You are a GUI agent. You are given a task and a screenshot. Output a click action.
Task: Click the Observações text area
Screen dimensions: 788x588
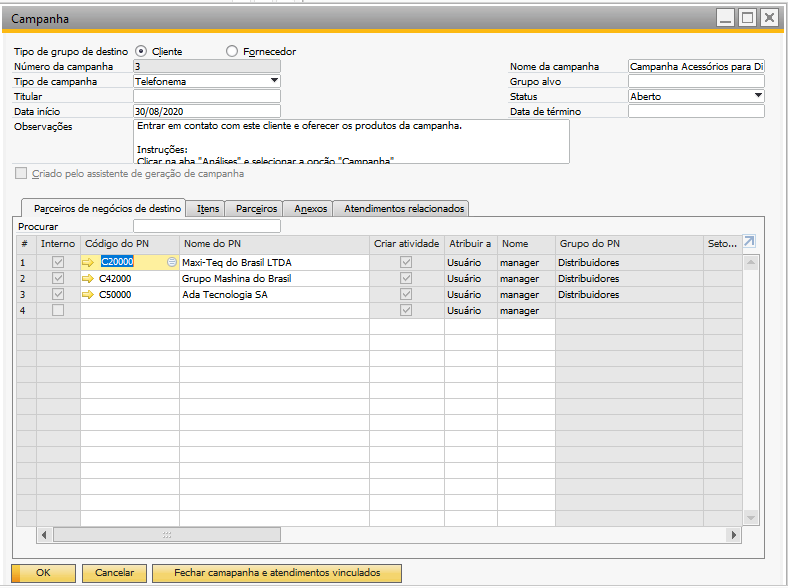pos(351,141)
